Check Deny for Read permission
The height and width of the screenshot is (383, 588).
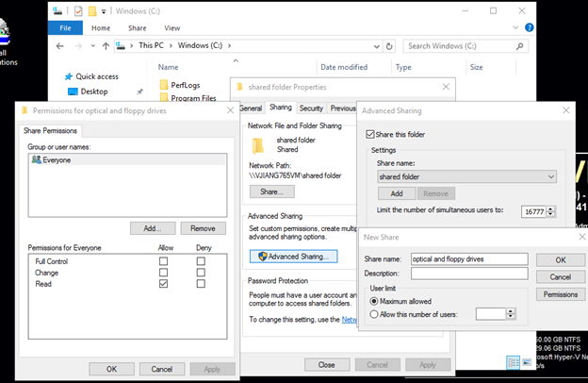point(201,284)
